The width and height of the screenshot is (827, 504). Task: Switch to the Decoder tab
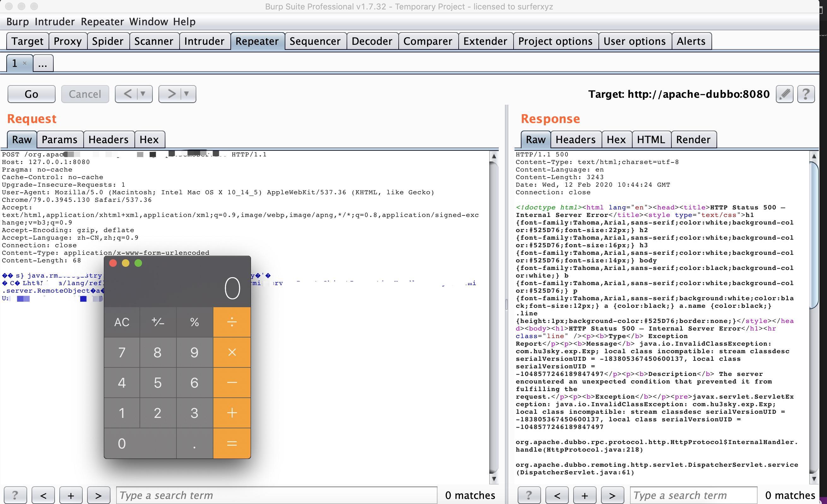coord(372,41)
